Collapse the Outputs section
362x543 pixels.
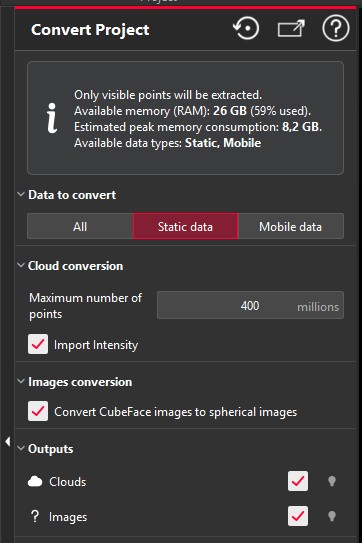(21, 448)
